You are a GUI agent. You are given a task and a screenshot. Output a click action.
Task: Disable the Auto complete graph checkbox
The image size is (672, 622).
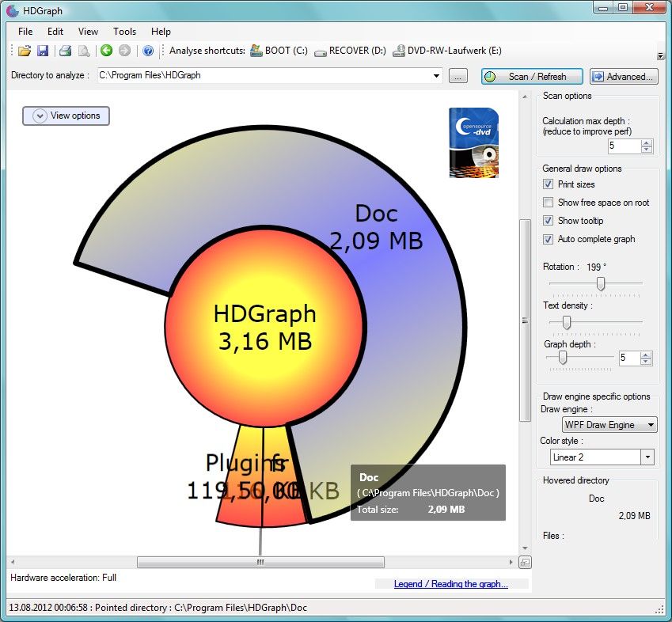[548, 239]
